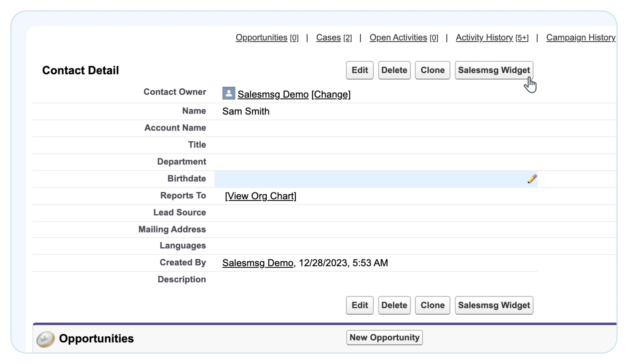Screen dimensions: 628x364
Task: Click the Department field label
Action: (x=182, y=162)
